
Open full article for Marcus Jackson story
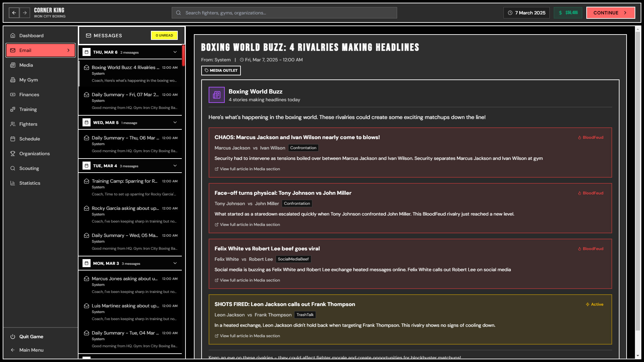point(247,169)
